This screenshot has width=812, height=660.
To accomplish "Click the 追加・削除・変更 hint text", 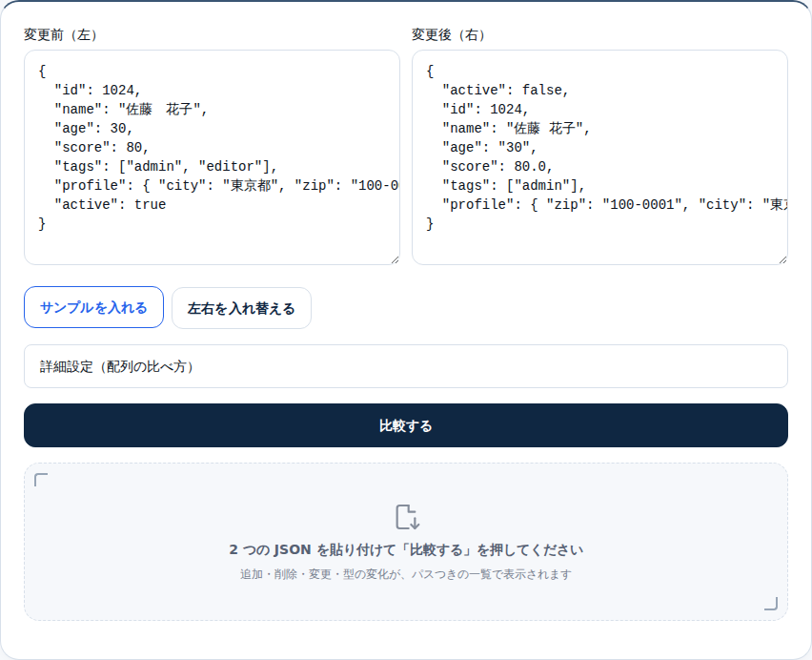I will click(x=406, y=574).
